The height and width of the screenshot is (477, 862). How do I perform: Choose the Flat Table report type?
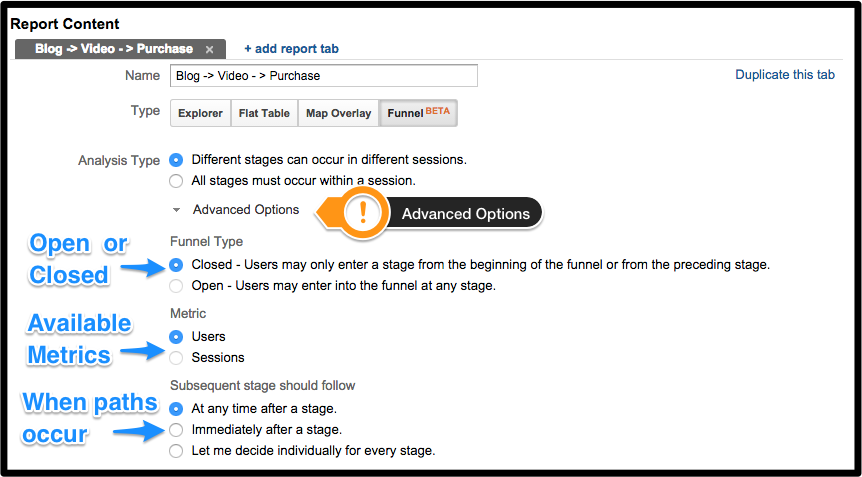tap(264, 113)
